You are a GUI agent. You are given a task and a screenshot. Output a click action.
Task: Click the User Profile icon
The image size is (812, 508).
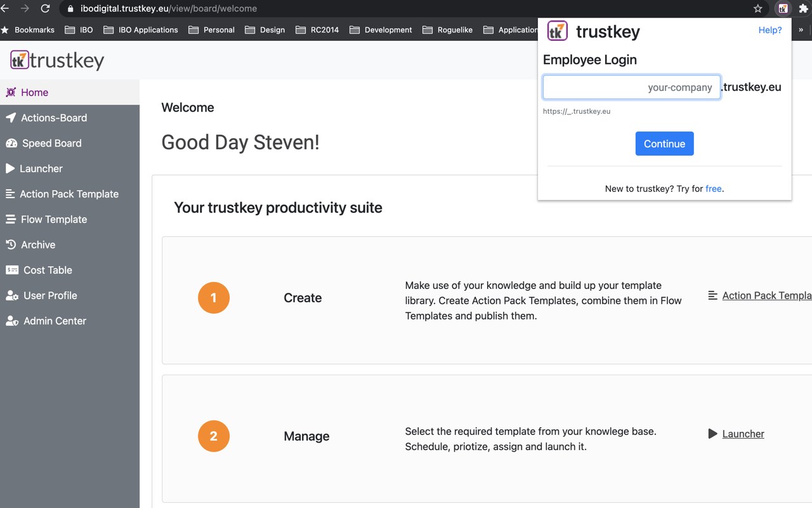tap(12, 295)
